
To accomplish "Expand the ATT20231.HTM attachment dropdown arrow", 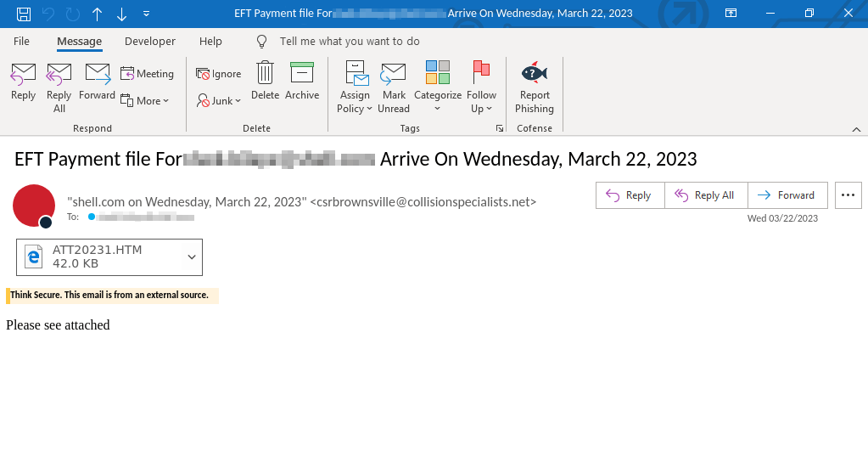I will click(192, 257).
